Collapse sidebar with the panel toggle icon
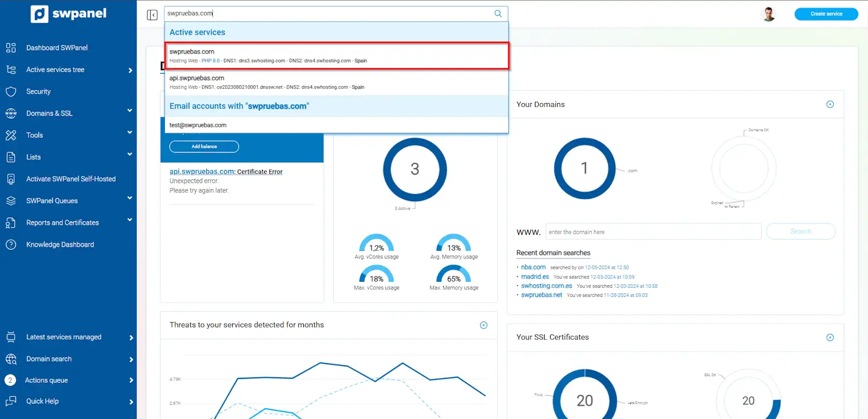The height and width of the screenshot is (419, 868). [x=152, y=15]
